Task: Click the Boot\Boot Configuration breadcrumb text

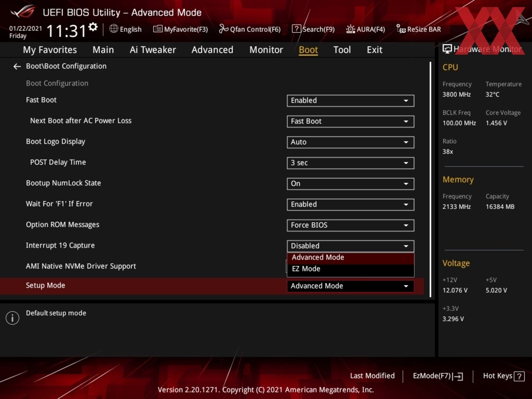Action: 66,66
